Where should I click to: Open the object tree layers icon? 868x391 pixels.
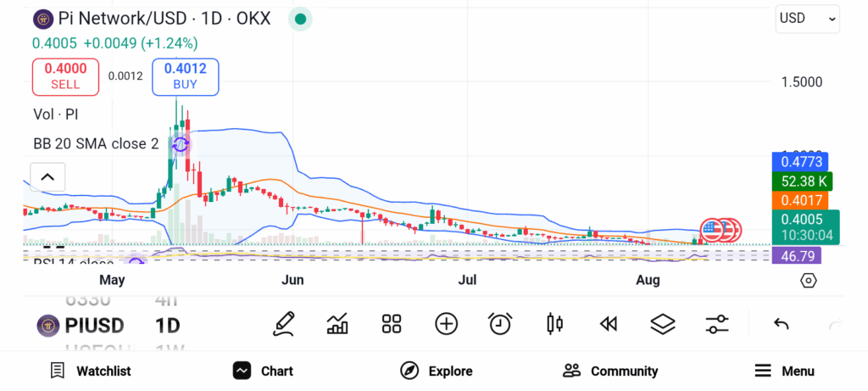coord(662,323)
